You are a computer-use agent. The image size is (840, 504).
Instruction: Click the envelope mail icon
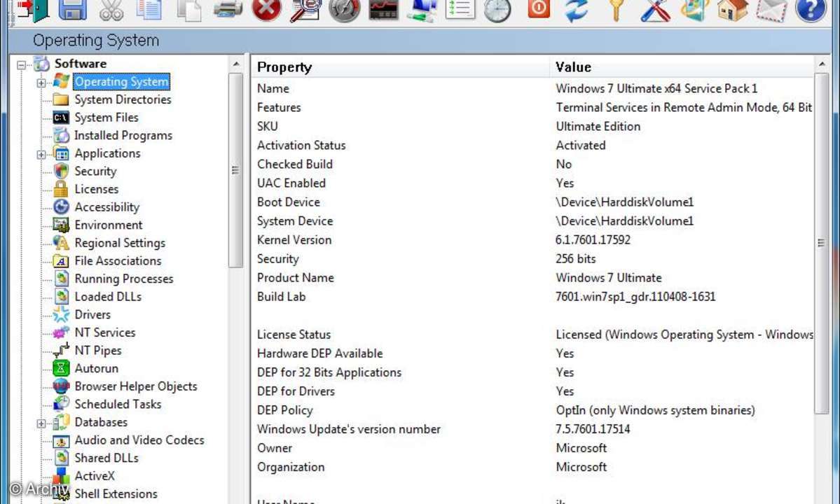coord(771,10)
